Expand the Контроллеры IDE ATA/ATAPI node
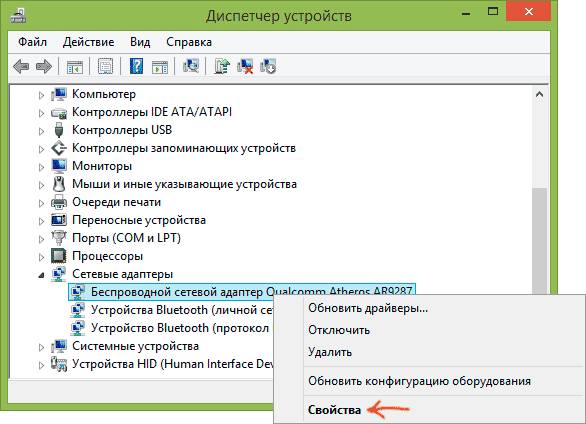586x424 pixels. point(41,113)
